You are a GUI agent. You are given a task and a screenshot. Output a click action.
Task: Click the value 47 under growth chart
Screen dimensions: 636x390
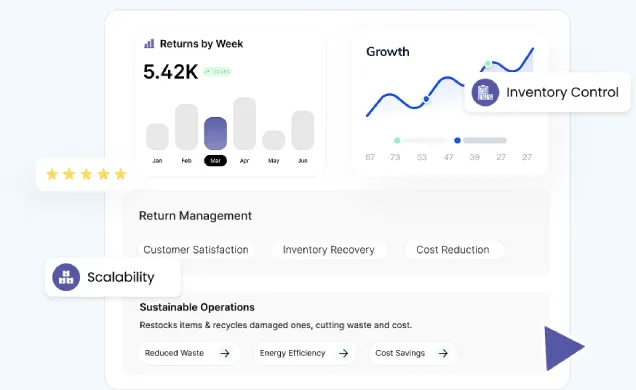point(448,157)
